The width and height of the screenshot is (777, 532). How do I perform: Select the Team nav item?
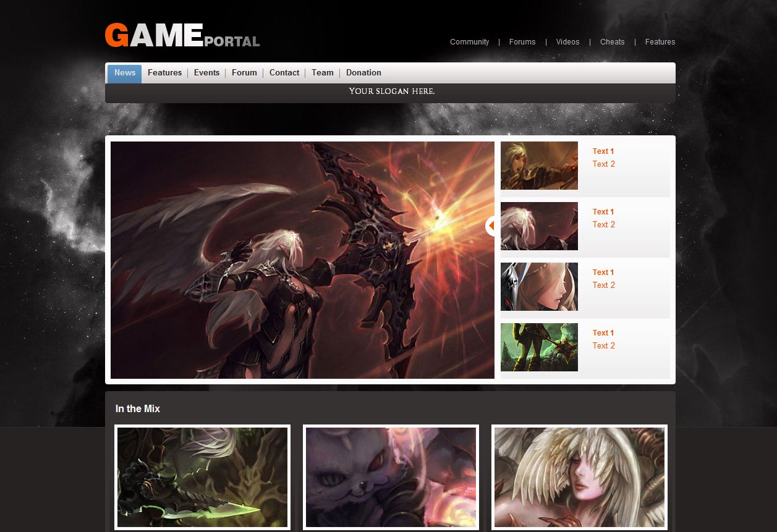pos(323,73)
